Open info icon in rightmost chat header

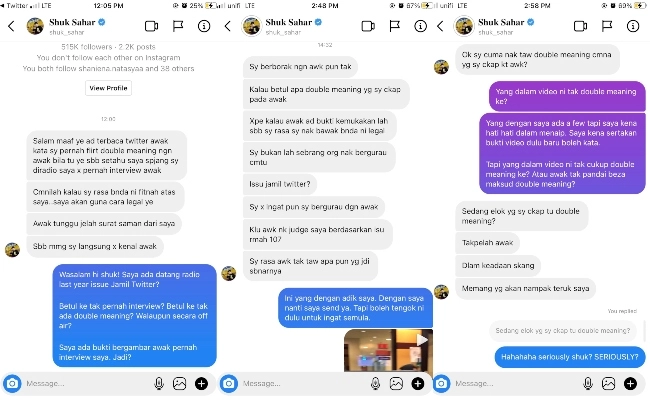[633, 27]
